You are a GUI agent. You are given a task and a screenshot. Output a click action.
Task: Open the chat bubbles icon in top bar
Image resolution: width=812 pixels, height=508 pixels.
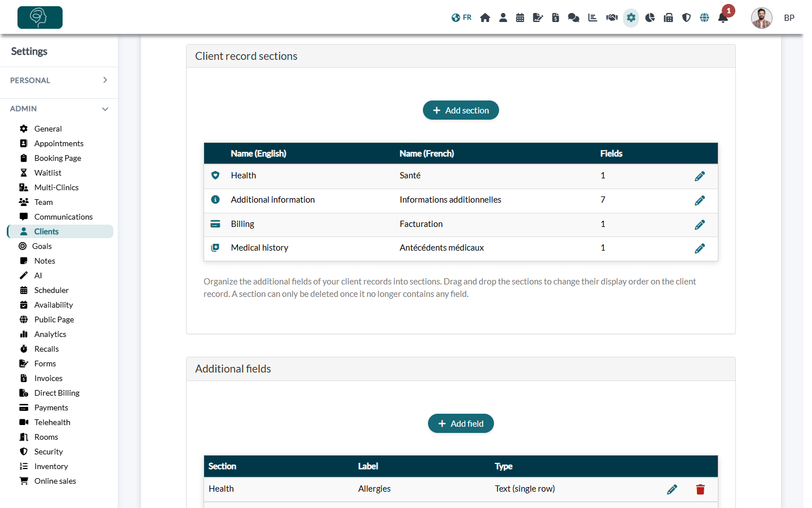573,17
